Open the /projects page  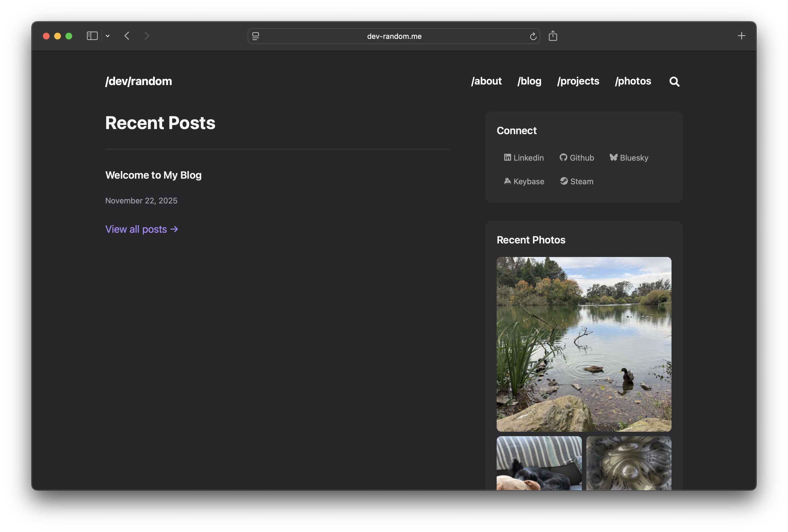[578, 81]
